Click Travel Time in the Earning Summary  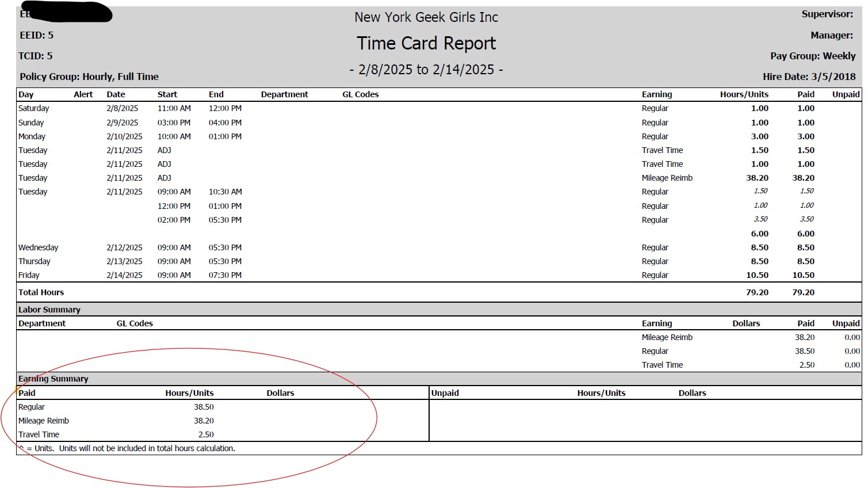[39, 434]
